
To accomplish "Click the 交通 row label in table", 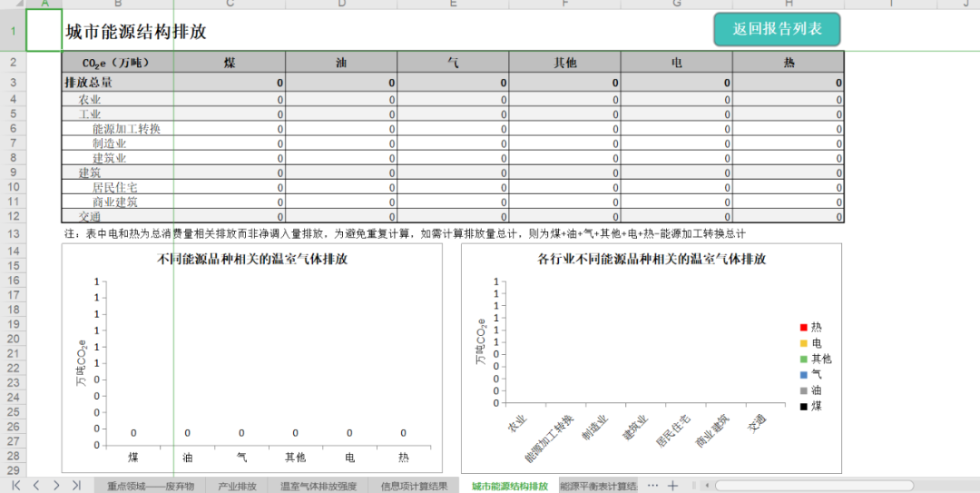I will coord(89,216).
